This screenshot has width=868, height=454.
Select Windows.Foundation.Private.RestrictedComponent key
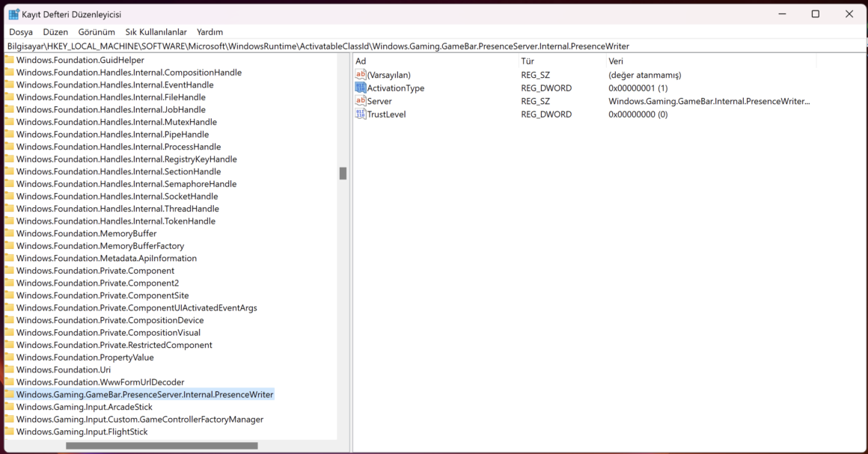click(114, 345)
